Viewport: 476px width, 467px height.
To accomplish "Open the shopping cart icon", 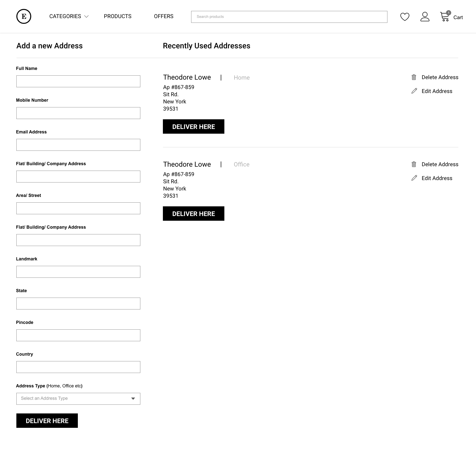I will coord(445,17).
